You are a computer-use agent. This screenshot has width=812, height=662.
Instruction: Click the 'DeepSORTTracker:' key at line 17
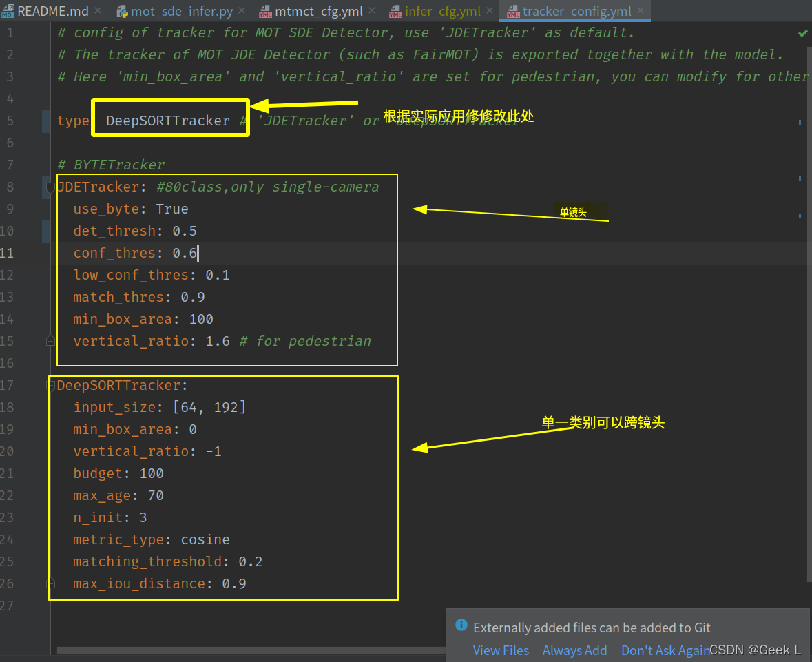point(122,385)
